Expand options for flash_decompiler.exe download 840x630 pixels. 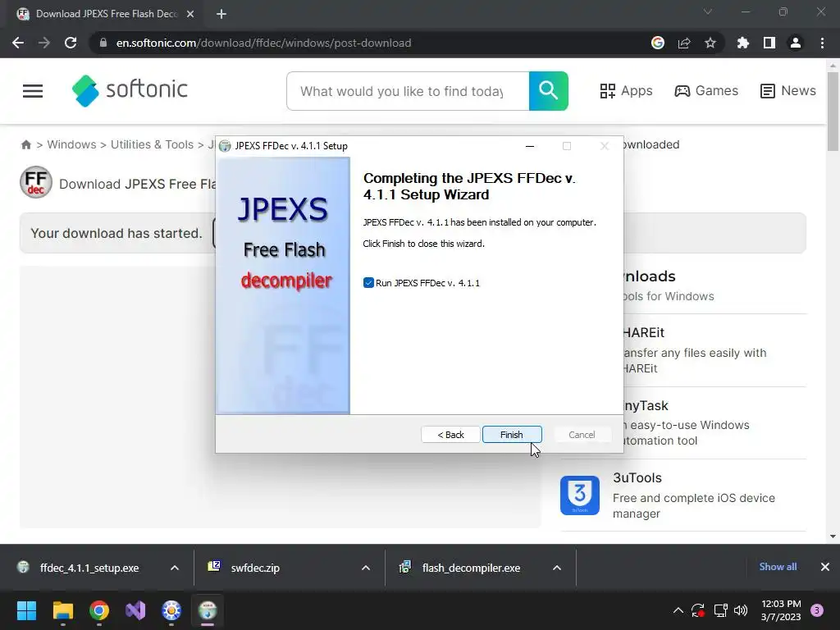coord(557,568)
